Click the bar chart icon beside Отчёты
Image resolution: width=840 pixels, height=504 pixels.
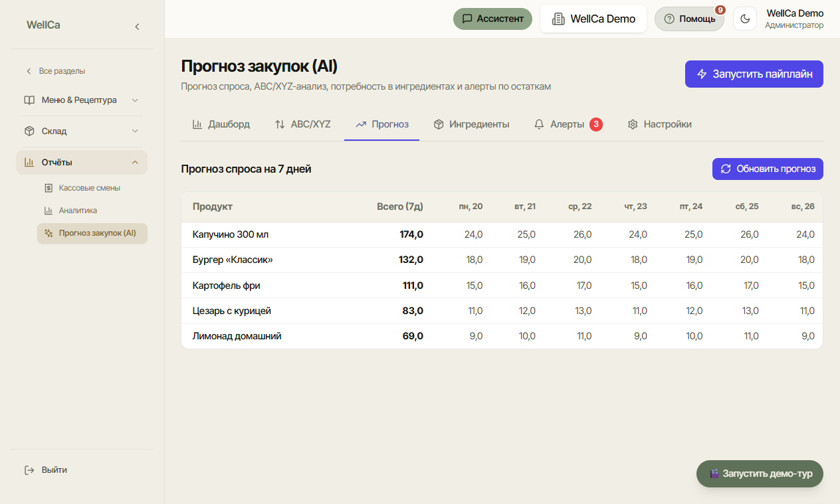pyautogui.click(x=29, y=162)
